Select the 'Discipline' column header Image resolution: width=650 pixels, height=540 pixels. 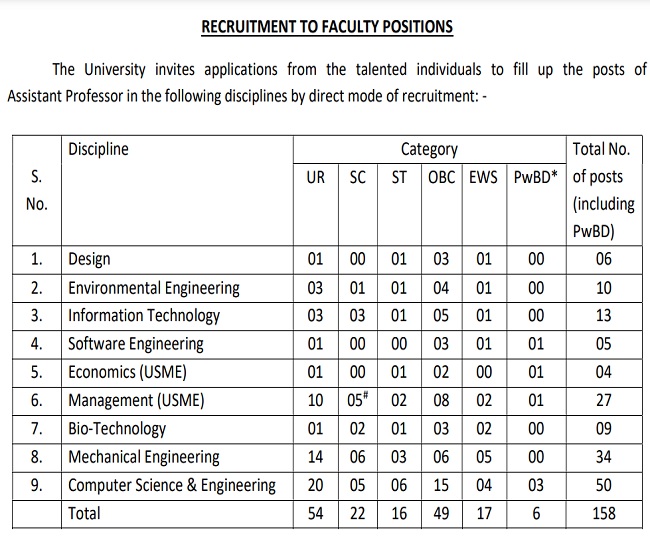click(x=98, y=150)
